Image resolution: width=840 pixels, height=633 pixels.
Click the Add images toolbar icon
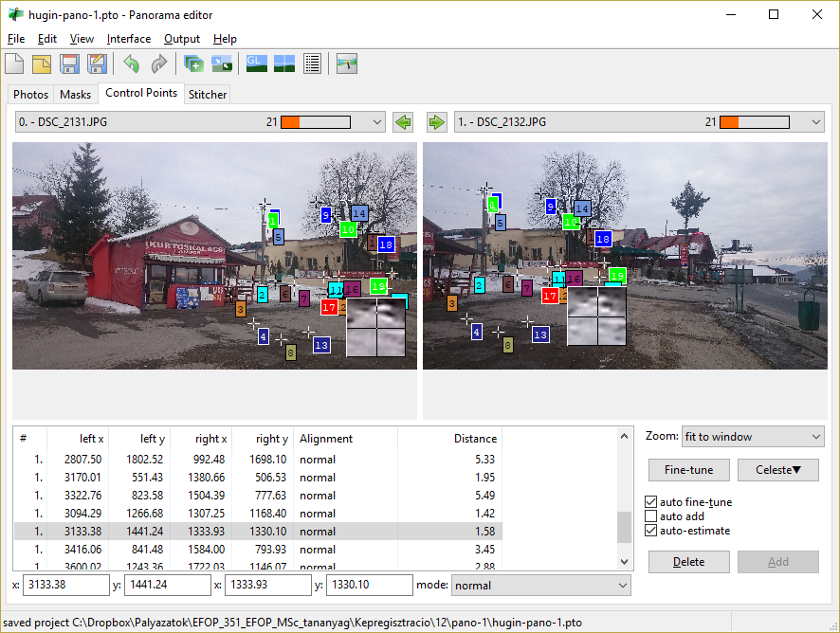click(194, 64)
